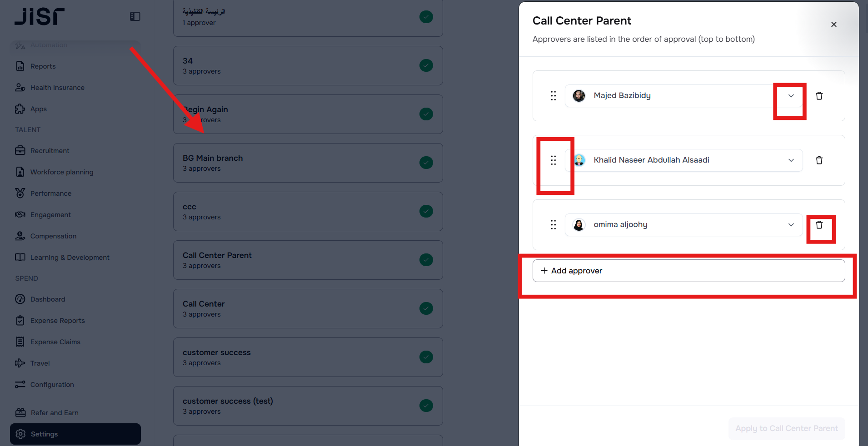868x446 pixels.
Task: Remove Khalid Naseer Abdullah Alsaadi using trash icon
Action: (x=819, y=160)
